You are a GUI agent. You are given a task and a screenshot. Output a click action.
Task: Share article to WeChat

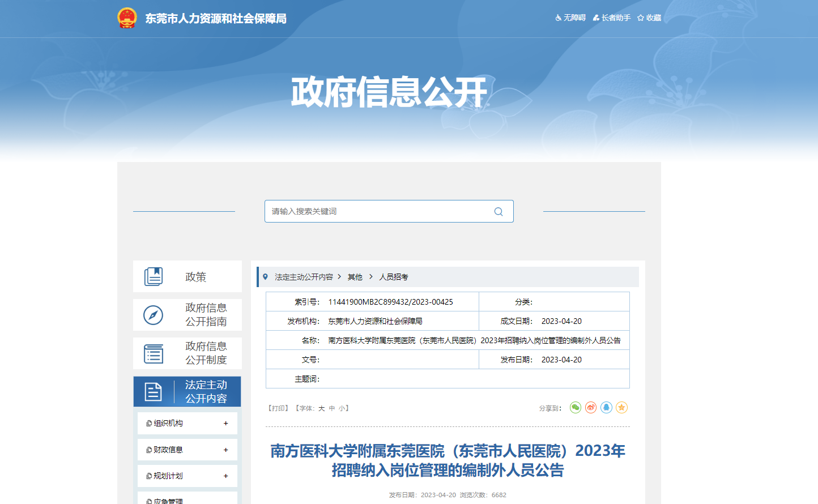[576, 408]
